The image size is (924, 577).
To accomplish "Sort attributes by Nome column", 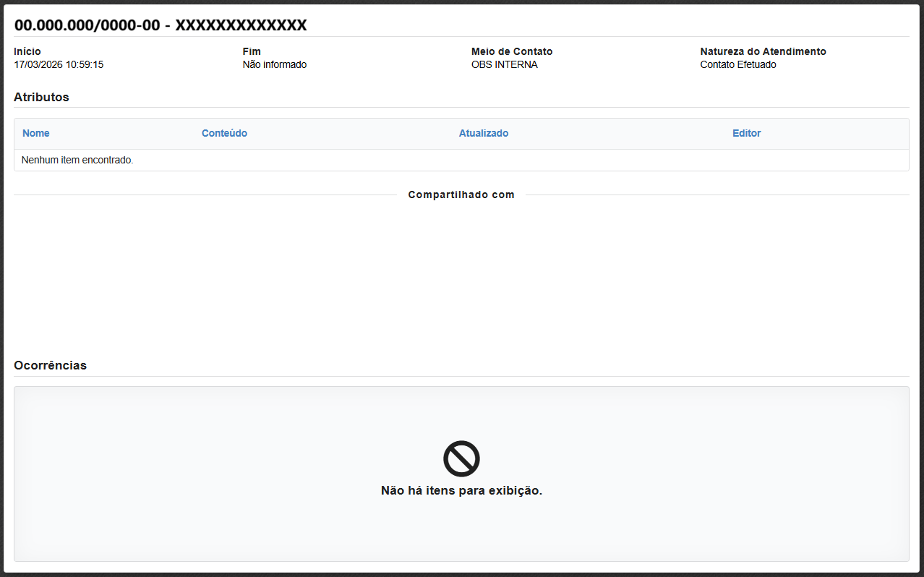I will (x=35, y=133).
